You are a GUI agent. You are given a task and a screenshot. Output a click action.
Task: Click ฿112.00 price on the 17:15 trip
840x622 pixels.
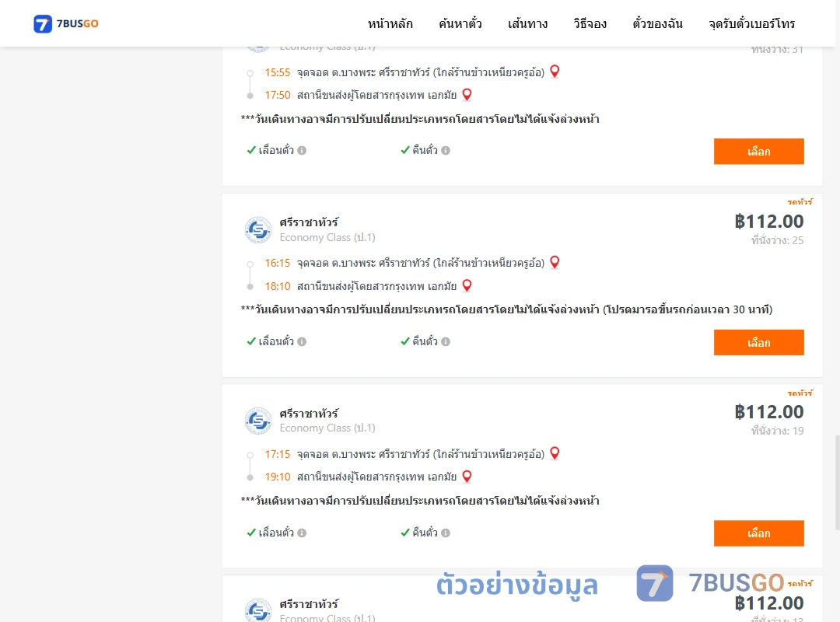[x=768, y=412]
